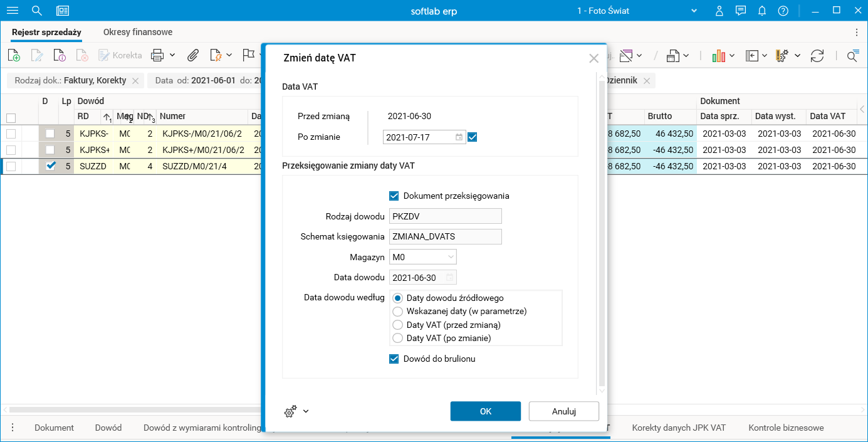Toggle the select-all checkbox in table header

11,118
